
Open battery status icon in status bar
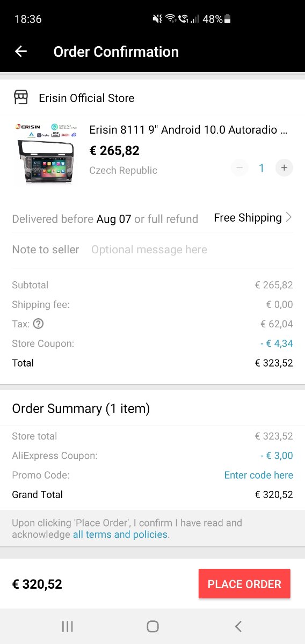coord(228,19)
